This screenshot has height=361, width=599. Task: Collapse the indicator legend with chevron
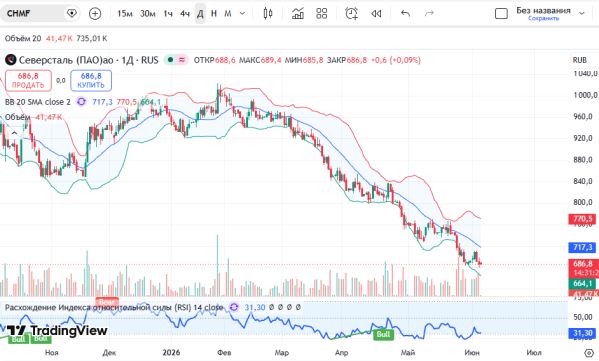14,133
